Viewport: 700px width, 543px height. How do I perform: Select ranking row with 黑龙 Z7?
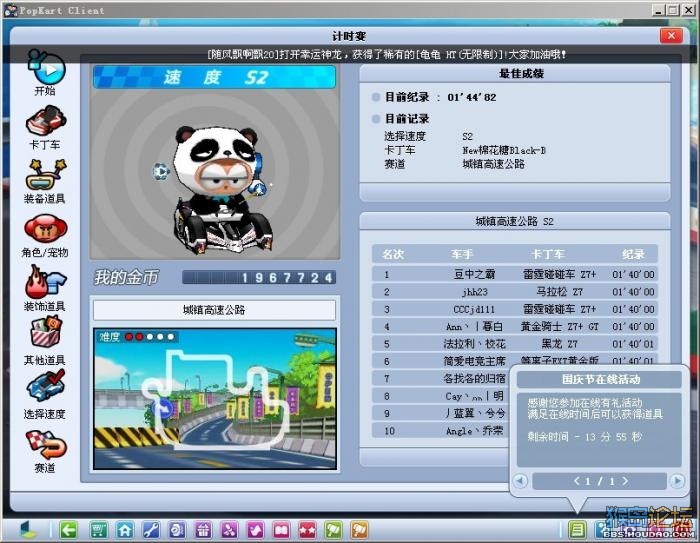[515, 344]
